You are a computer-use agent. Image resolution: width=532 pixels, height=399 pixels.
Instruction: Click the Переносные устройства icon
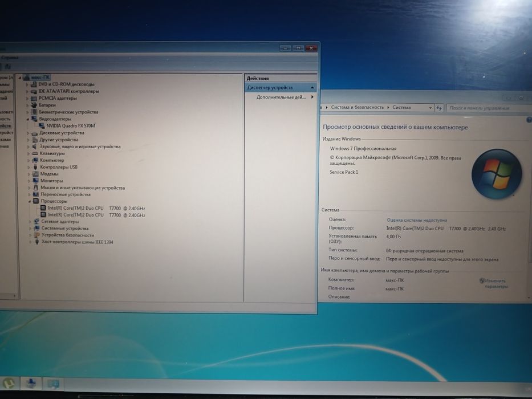(x=36, y=194)
